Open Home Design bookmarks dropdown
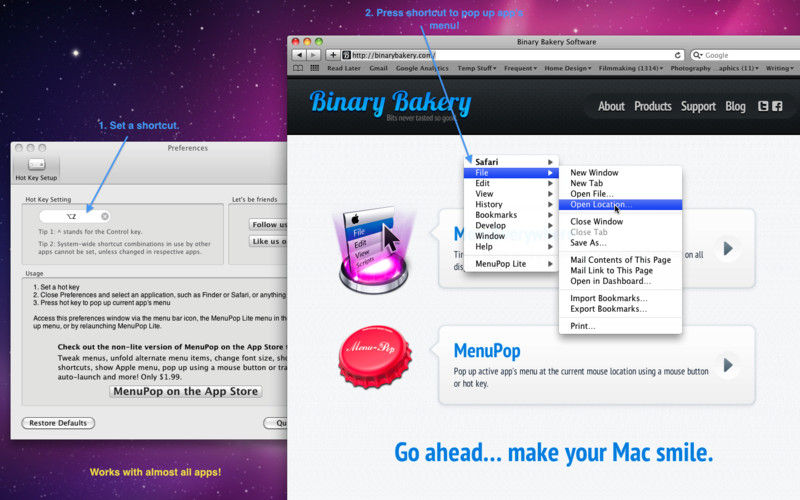800x500 pixels. [x=568, y=68]
